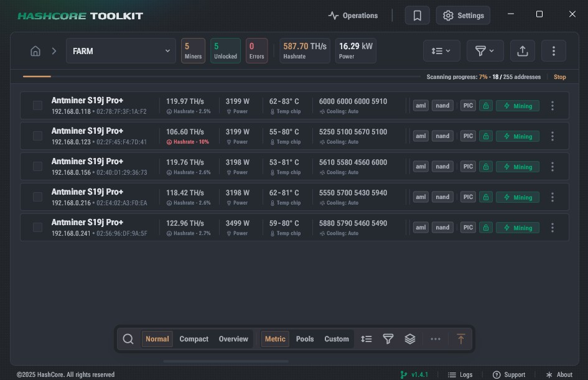
Task: Click the scroll-to-top arrow icon
Action: (460, 339)
